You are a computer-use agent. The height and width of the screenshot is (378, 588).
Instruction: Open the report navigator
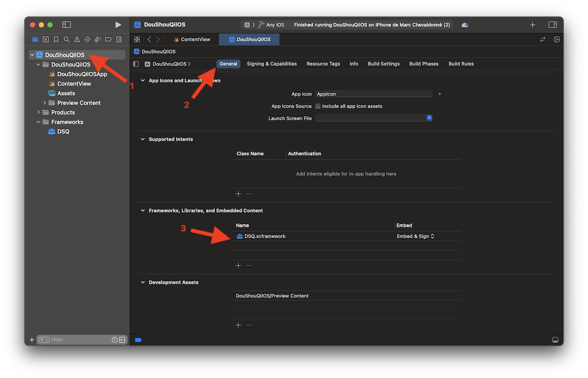point(119,39)
